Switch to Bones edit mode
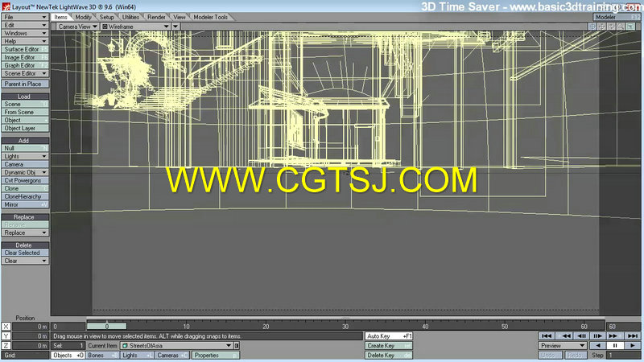Screen dimensions: 644x362 point(103,356)
